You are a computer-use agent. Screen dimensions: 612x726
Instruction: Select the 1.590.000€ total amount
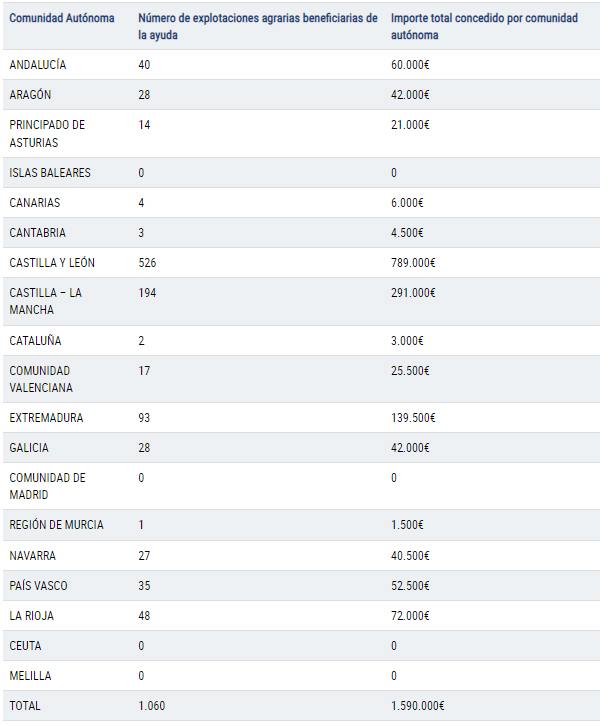pyautogui.click(x=417, y=705)
